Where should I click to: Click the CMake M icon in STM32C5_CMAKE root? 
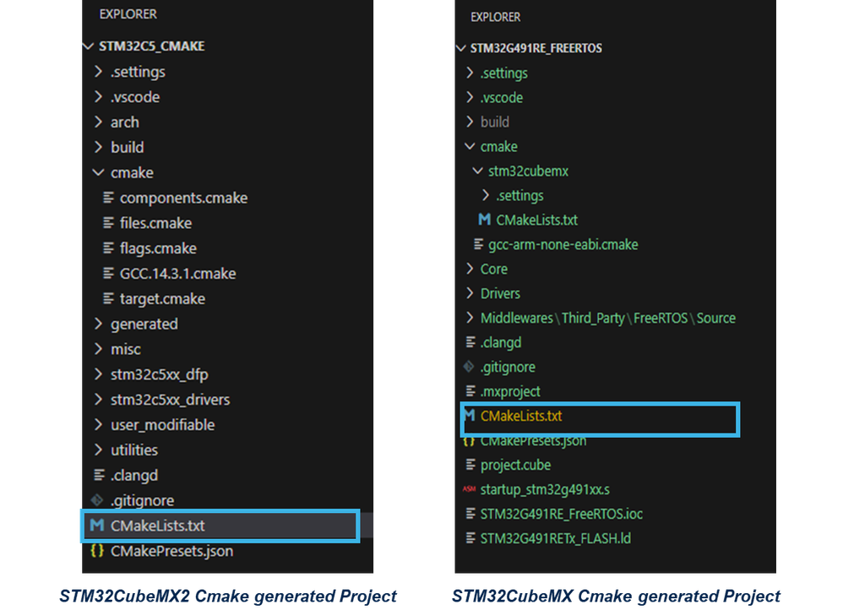(97, 526)
